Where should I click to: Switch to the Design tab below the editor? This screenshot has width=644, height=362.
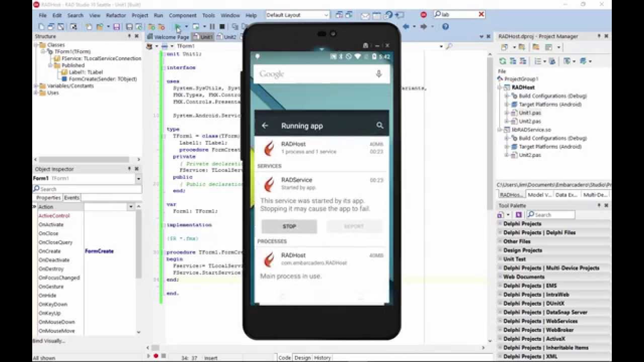[302, 357]
